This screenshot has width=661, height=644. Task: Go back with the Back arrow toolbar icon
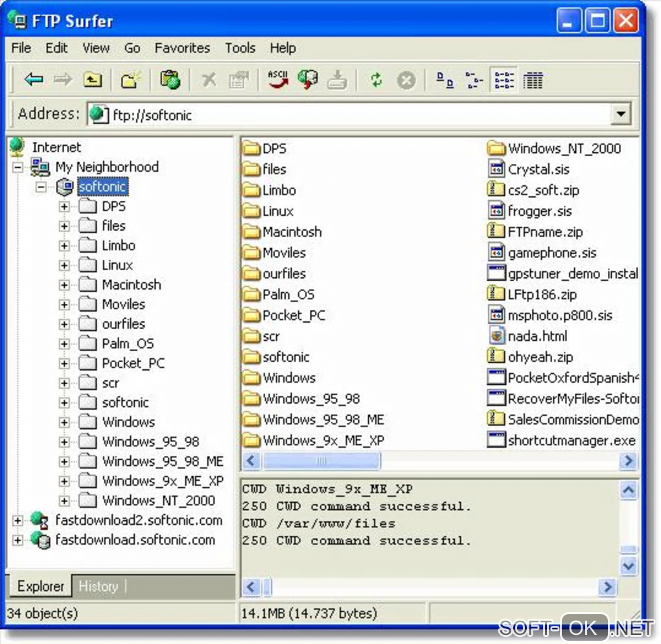(x=34, y=80)
